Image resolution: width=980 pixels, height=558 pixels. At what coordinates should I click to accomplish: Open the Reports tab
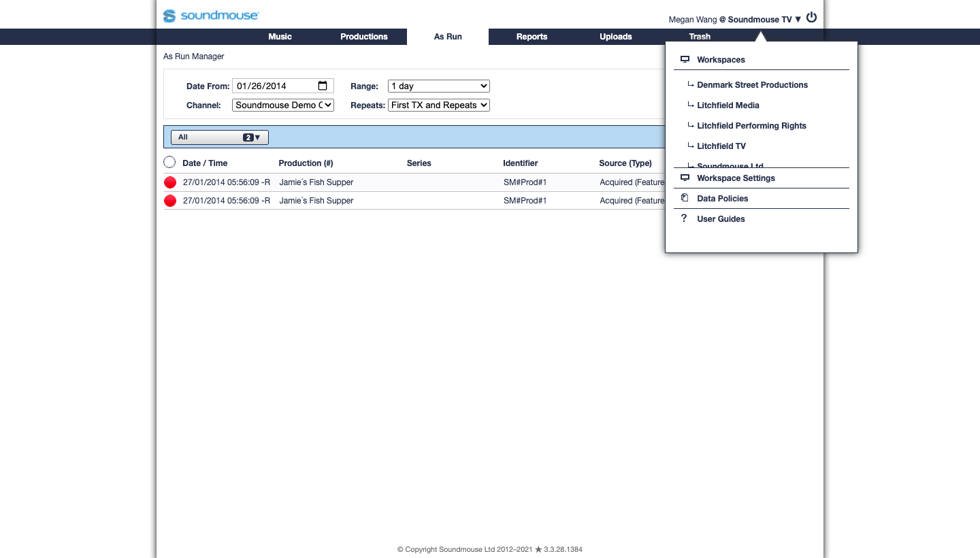coord(532,37)
